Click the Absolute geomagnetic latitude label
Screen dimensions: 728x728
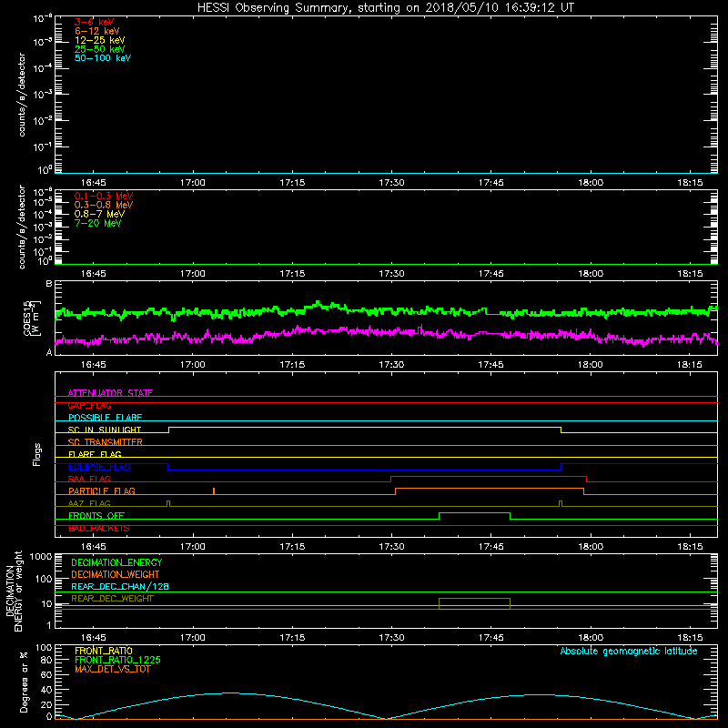pyautogui.click(x=629, y=651)
